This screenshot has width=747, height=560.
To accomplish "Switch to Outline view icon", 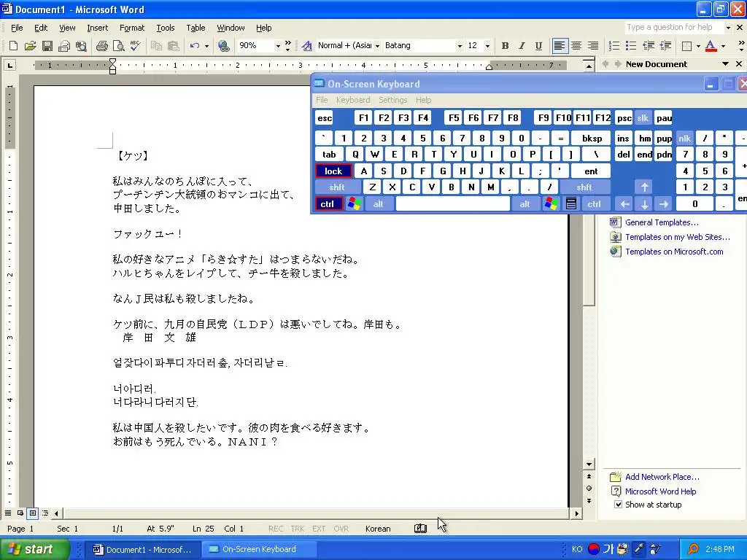I will coord(45,513).
